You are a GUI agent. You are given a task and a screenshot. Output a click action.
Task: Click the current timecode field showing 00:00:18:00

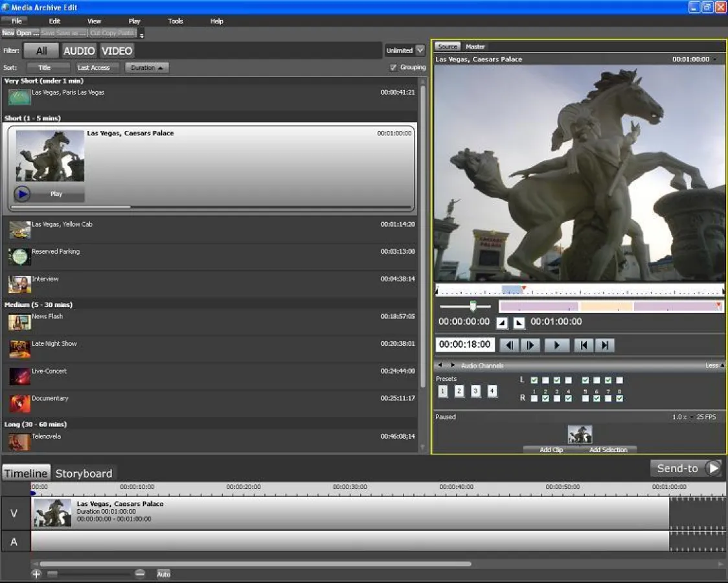click(x=464, y=345)
